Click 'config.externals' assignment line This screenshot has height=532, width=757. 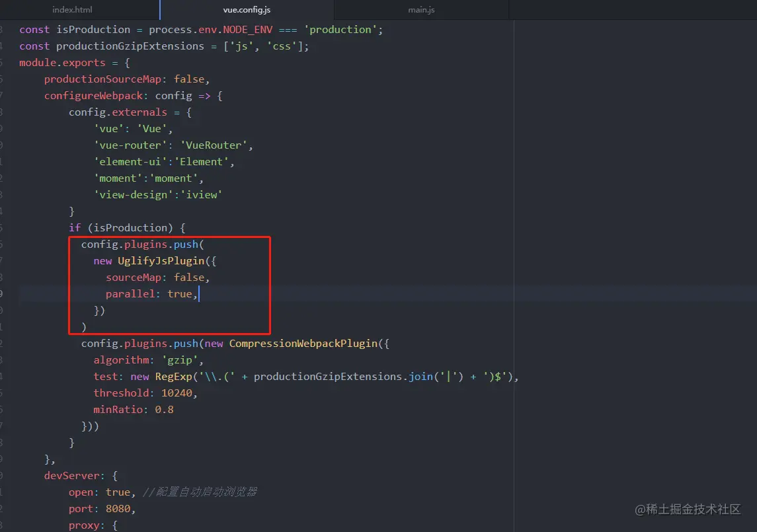(x=130, y=112)
